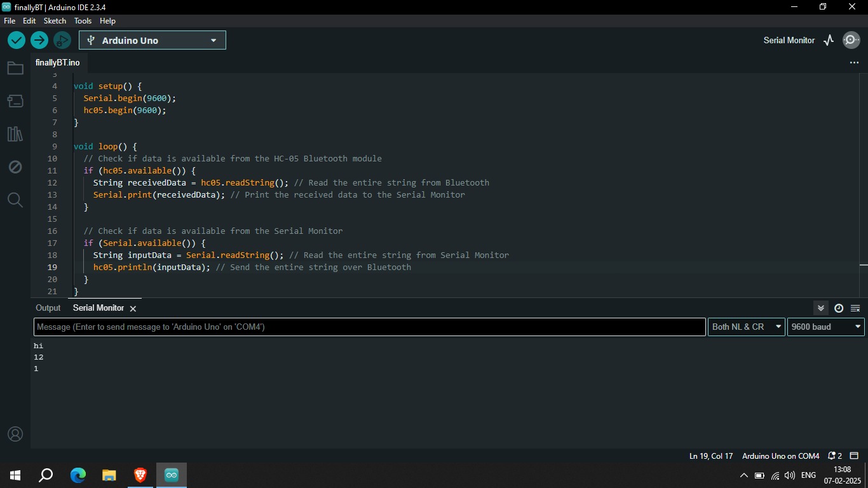
Task: Verify the sketch using the checkmark icon
Action: (x=17, y=39)
